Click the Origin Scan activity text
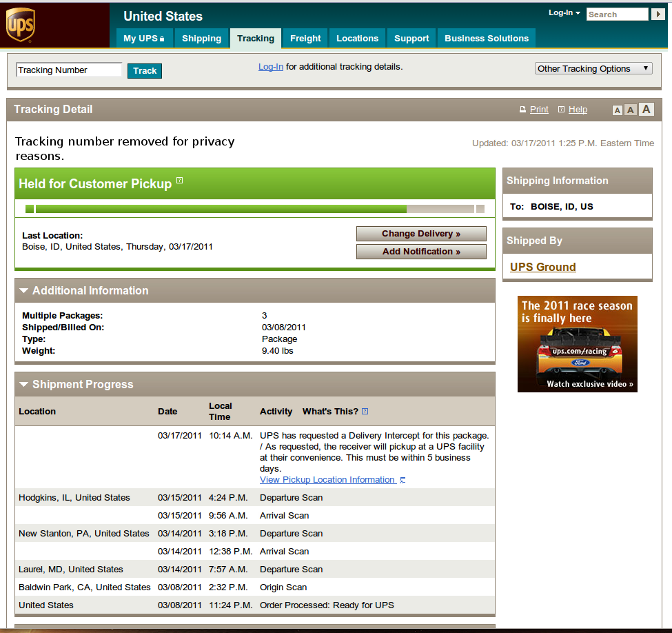This screenshot has width=672, height=633. (283, 587)
